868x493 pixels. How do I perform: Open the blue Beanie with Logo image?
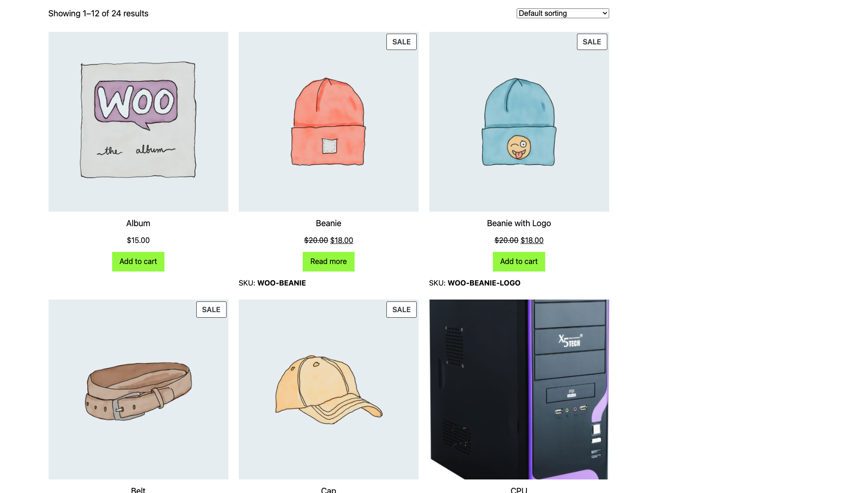519,121
